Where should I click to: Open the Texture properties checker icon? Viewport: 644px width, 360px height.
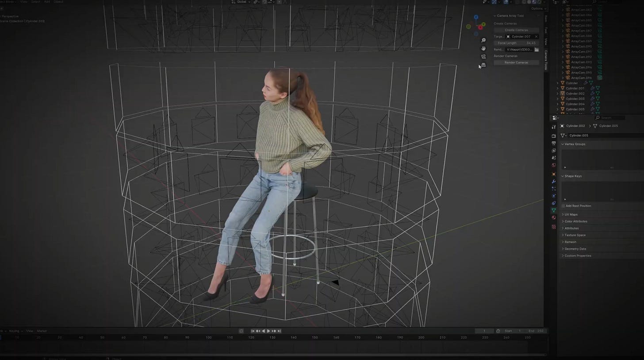point(554,226)
